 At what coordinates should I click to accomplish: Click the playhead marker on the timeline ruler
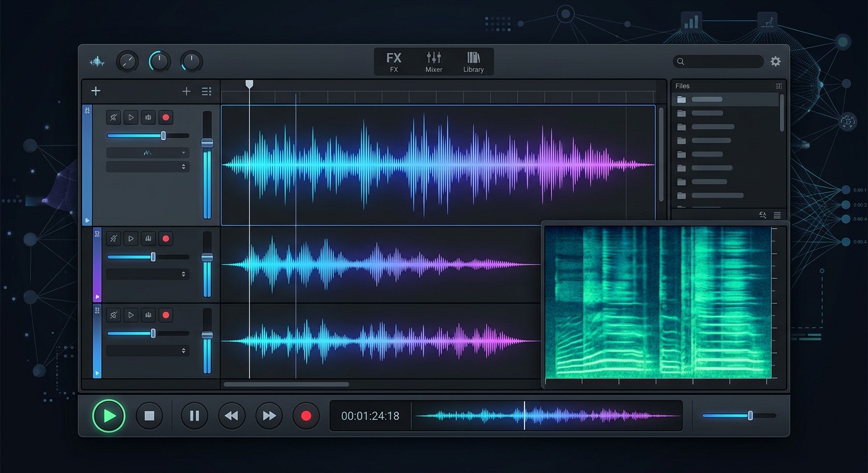[x=249, y=84]
